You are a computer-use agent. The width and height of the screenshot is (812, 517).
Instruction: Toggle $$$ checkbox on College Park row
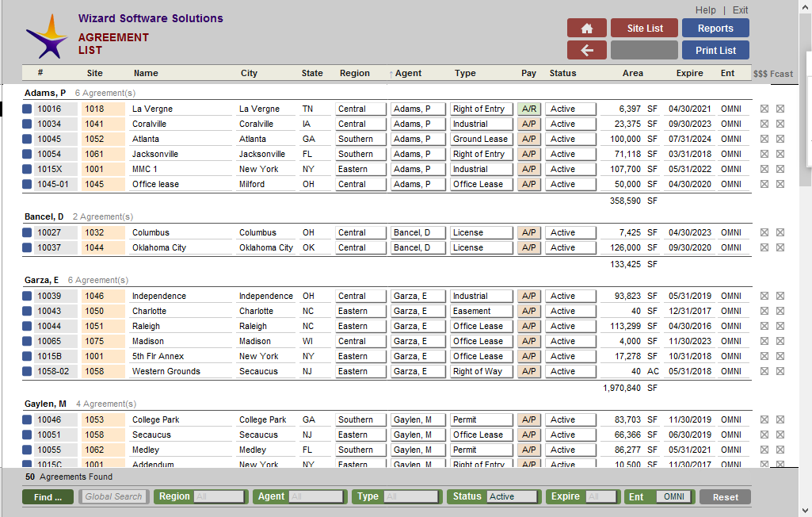pos(764,420)
